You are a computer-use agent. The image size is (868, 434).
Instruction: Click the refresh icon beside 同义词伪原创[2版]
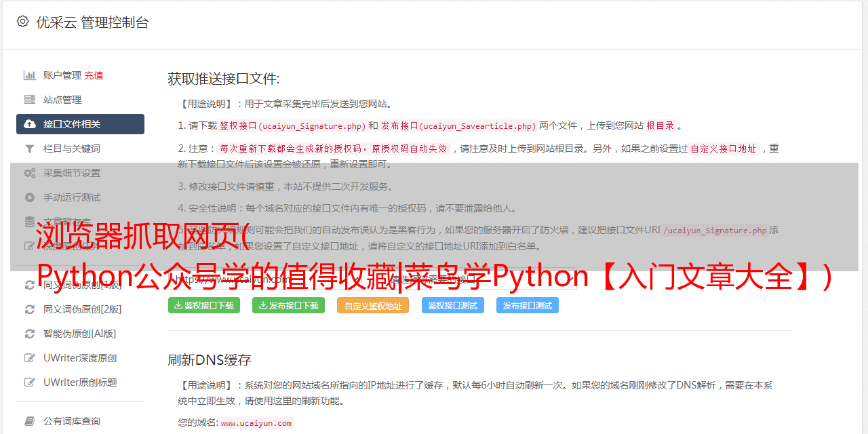pos(30,309)
